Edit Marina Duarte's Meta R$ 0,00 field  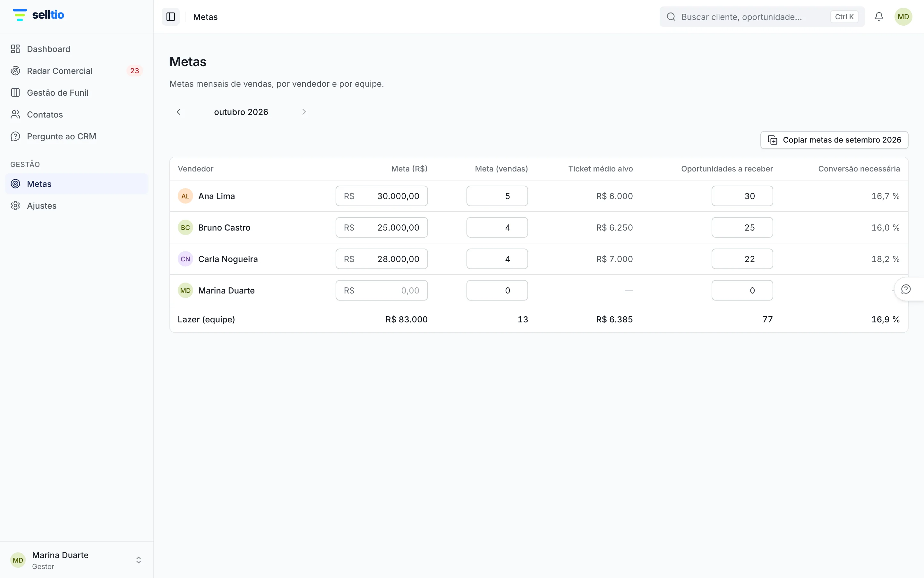(x=381, y=291)
